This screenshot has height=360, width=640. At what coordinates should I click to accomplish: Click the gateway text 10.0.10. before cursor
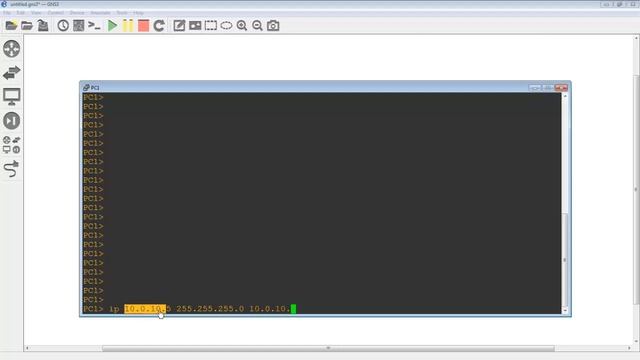coord(270,309)
